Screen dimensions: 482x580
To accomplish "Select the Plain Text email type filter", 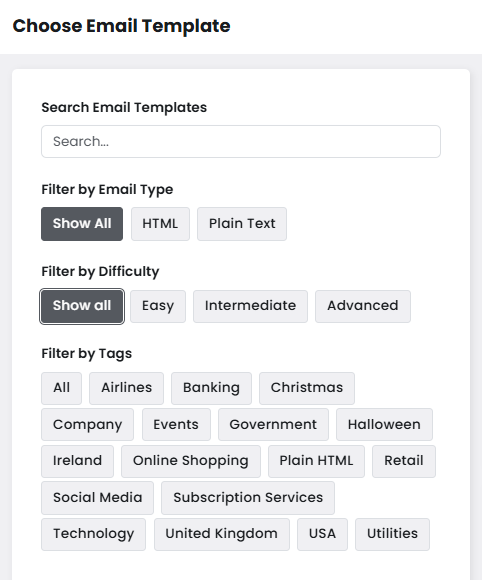I will click(x=242, y=224).
